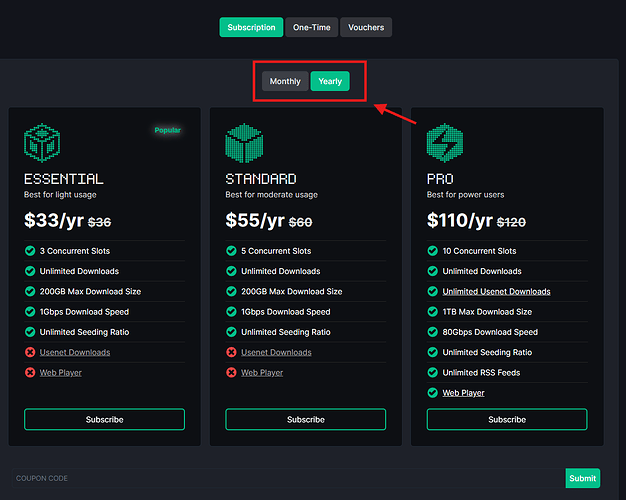Click the PRO plan title
Viewport: 626px width, 500px height.
pyautogui.click(x=440, y=179)
